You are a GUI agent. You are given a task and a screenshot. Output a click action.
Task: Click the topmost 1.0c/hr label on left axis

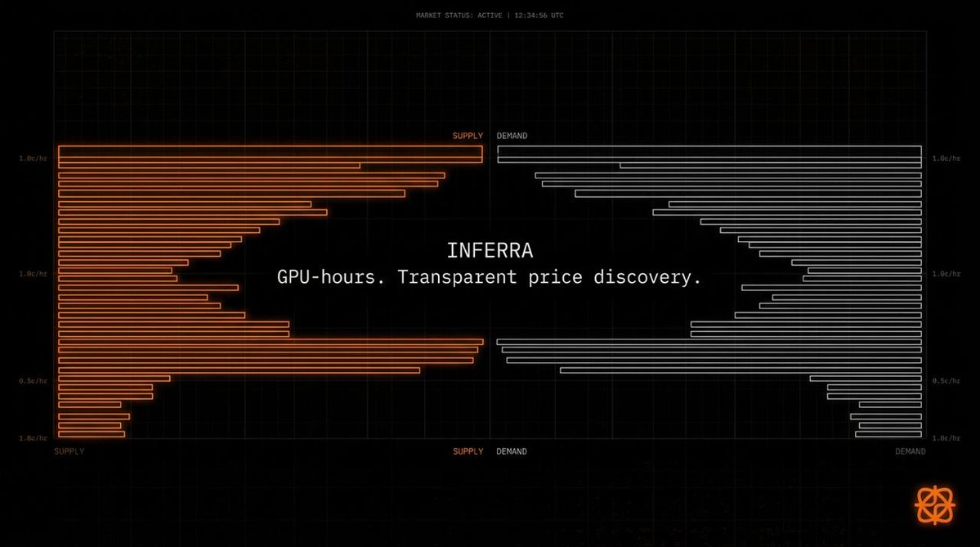point(33,158)
